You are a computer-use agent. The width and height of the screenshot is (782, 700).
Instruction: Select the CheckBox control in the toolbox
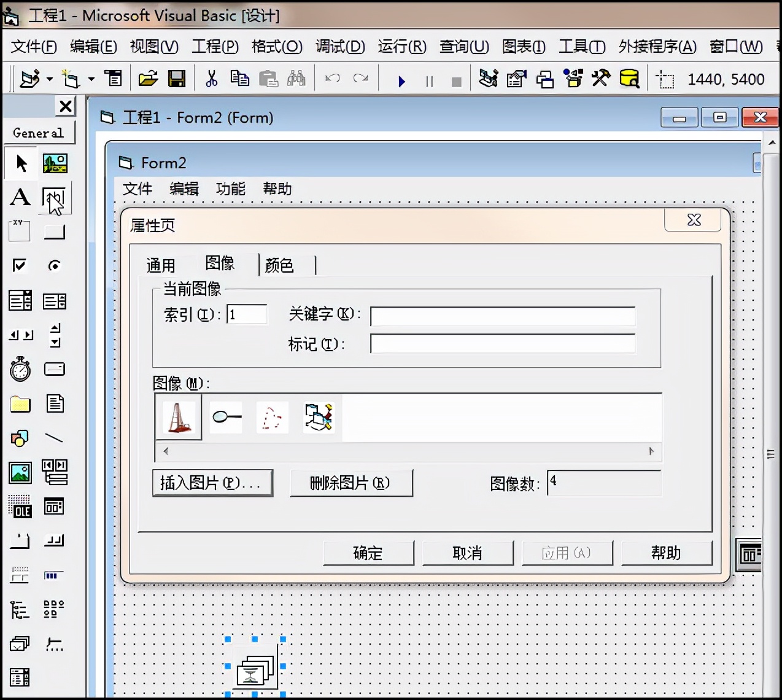[x=20, y=265]
